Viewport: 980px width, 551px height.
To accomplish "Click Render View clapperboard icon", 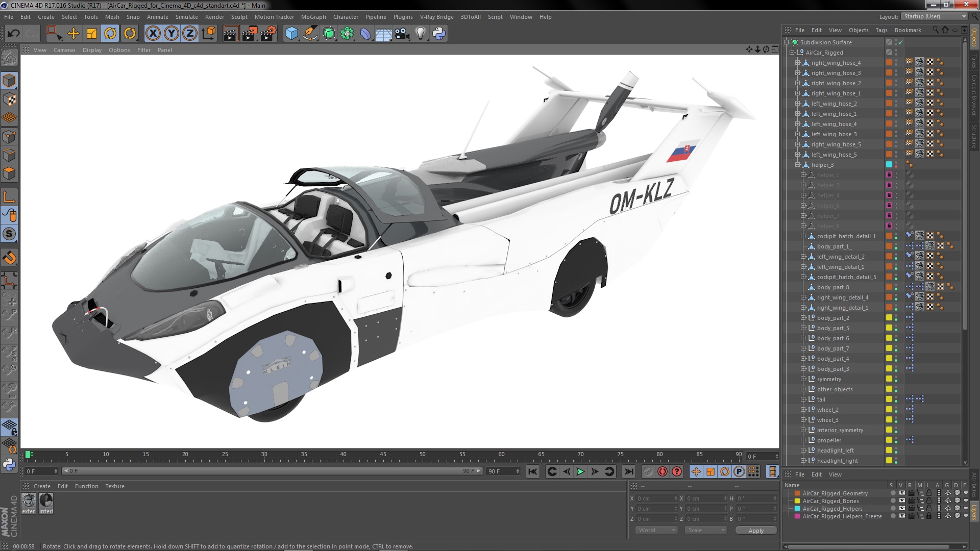I will (231, 34).
